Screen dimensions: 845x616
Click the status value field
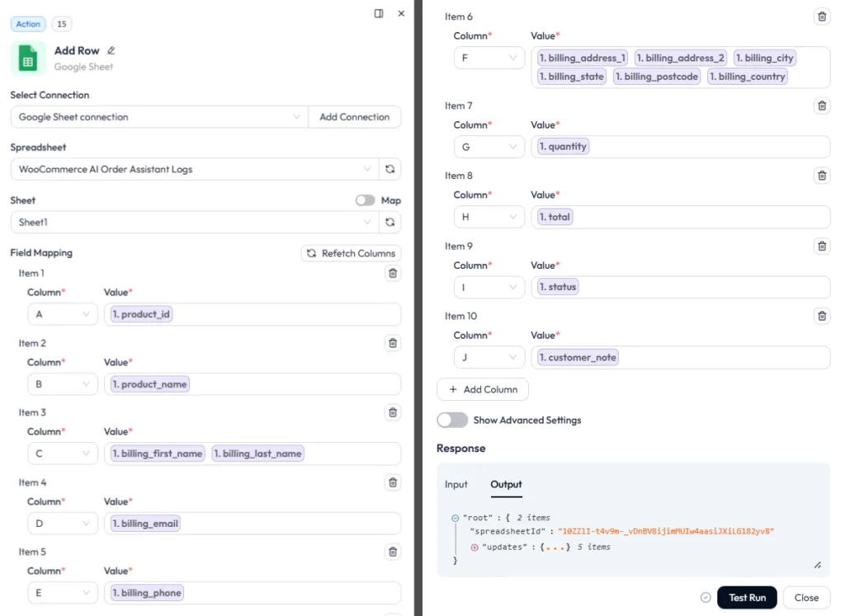pos(680,287)
